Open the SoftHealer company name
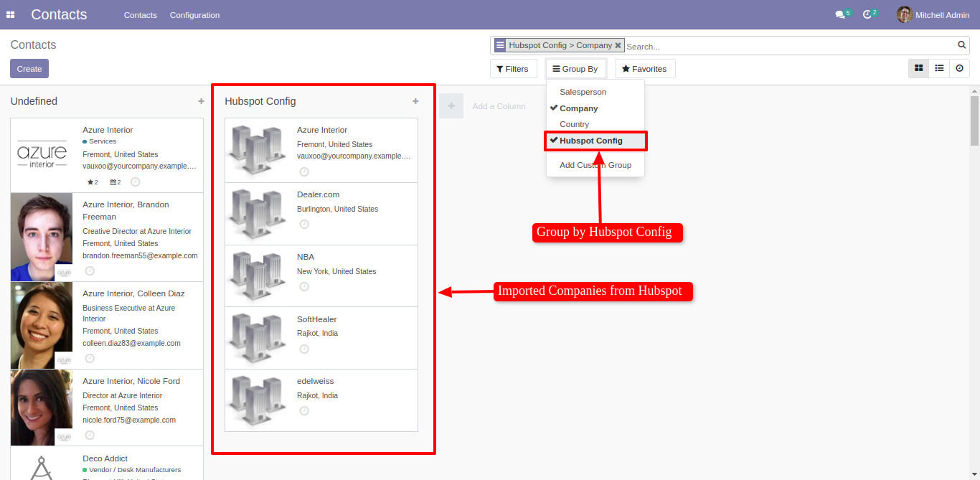980x480 pixels. [x=316, y=319]
